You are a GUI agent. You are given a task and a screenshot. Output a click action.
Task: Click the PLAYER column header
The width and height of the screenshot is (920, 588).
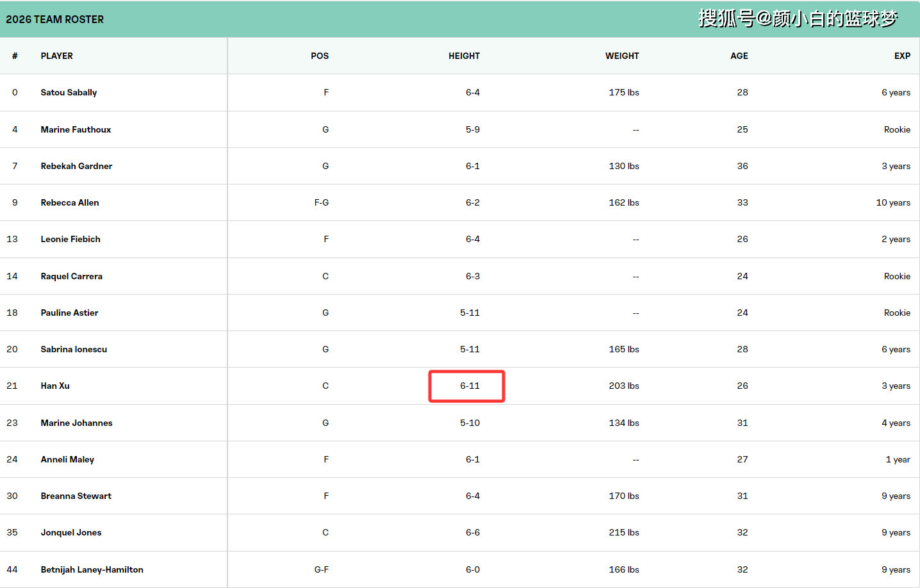(x=56, y=56)
